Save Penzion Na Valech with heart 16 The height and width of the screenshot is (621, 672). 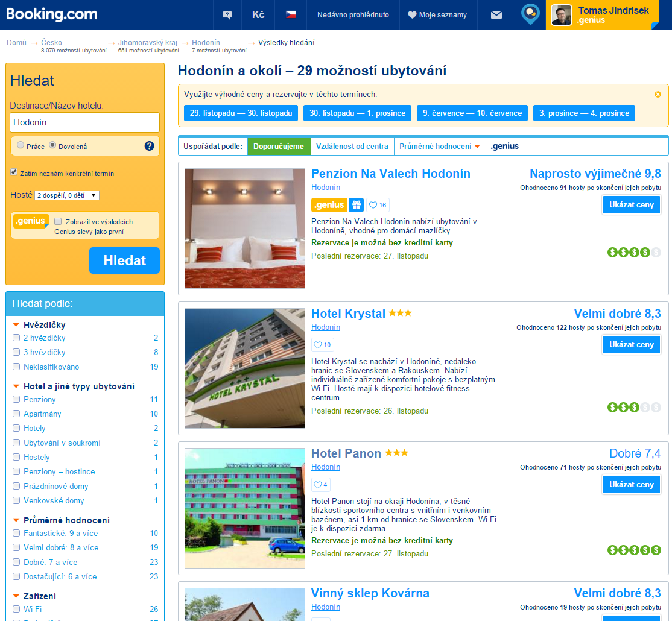pos(378,205)
